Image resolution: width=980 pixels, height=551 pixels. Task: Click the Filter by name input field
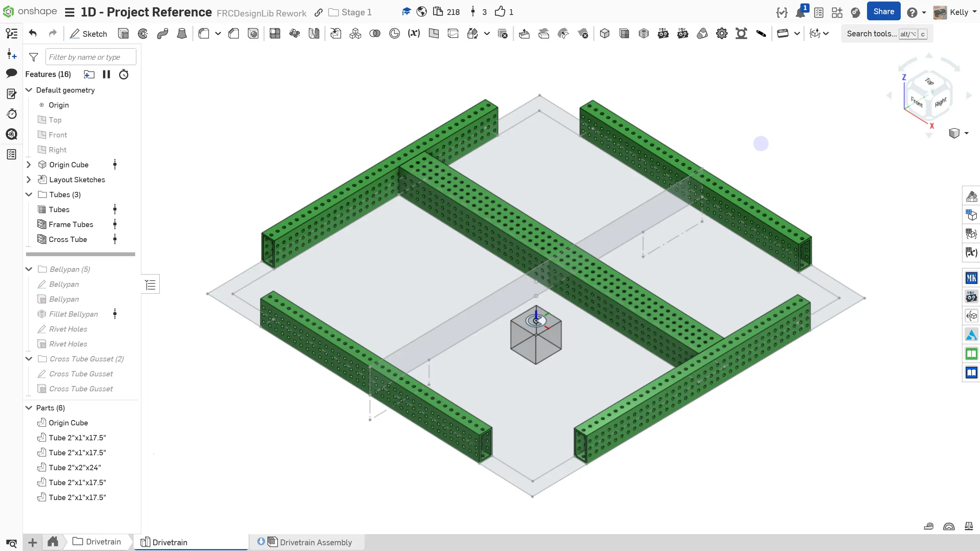[x=90, y=57]
